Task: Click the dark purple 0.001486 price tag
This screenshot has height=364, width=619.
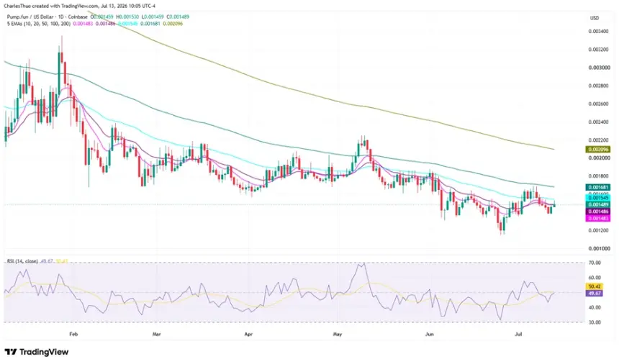Action: click(x=597, y=211)
